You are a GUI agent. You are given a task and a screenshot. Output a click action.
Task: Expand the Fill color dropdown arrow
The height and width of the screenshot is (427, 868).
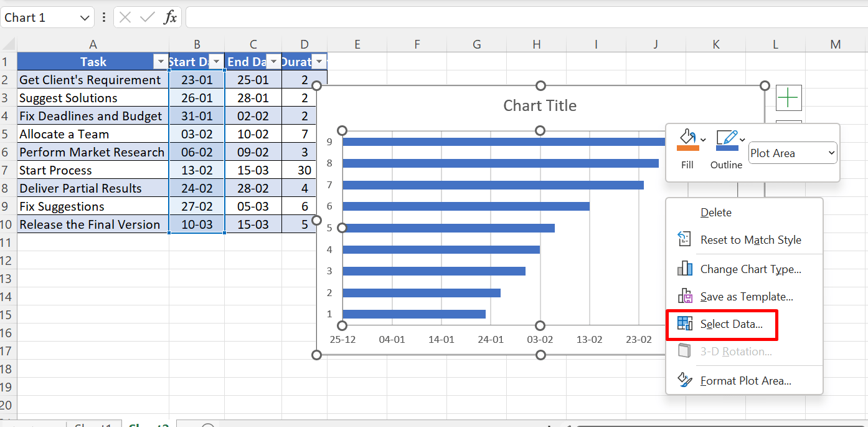coord(703,139)
